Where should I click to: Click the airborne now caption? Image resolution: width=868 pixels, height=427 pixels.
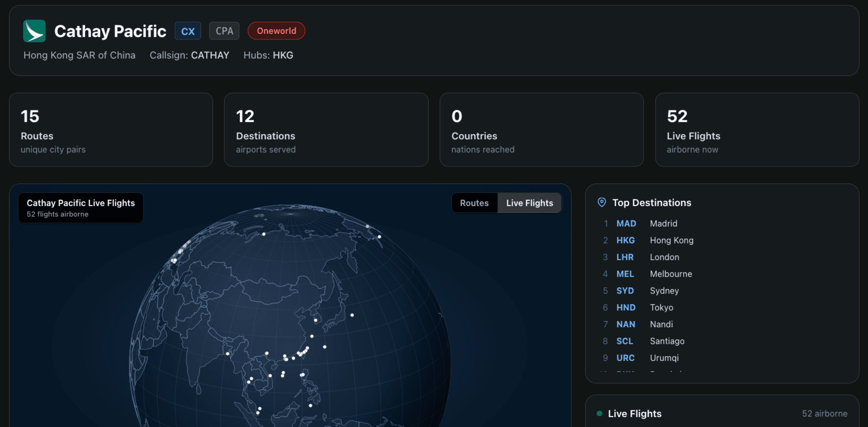[x=692, y=149]
